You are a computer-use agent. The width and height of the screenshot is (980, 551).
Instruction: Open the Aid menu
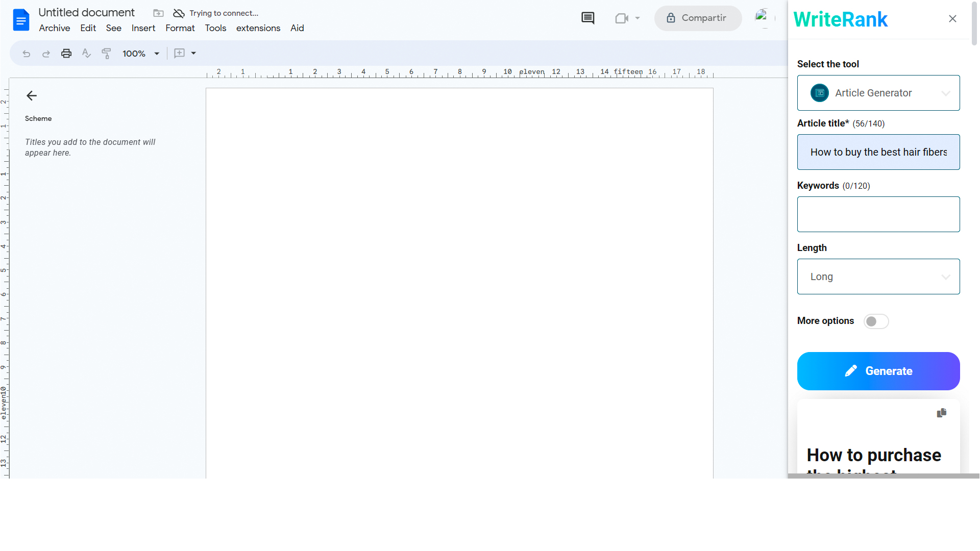[x=297, y=29]
